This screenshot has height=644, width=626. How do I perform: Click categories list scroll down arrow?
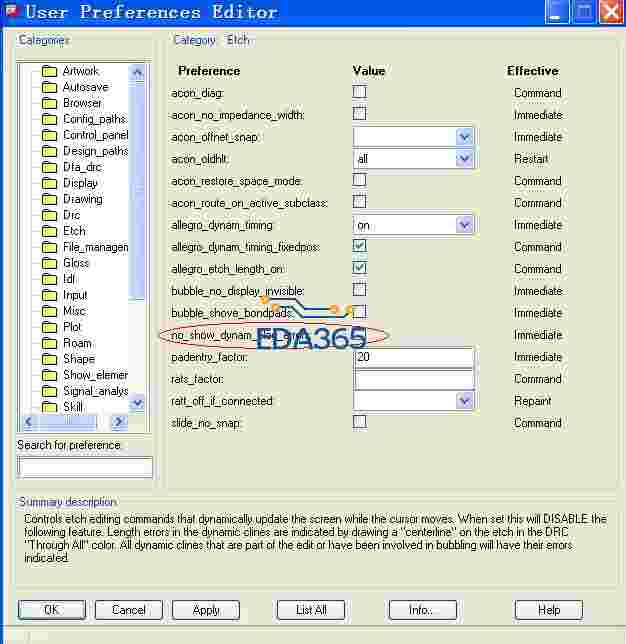(137, 403)
